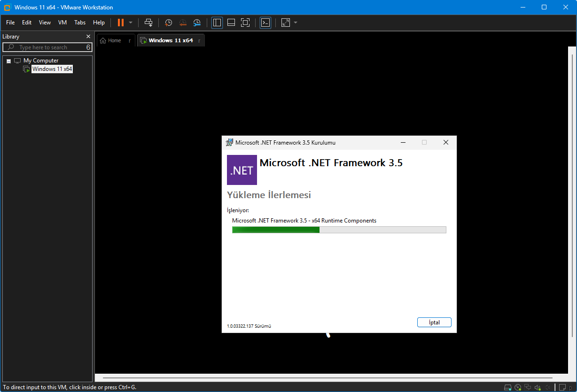Open the View menu
Image resolution: width=577 pixels, height=392 pixels.
pyautogui.click(x=45, y=23)
